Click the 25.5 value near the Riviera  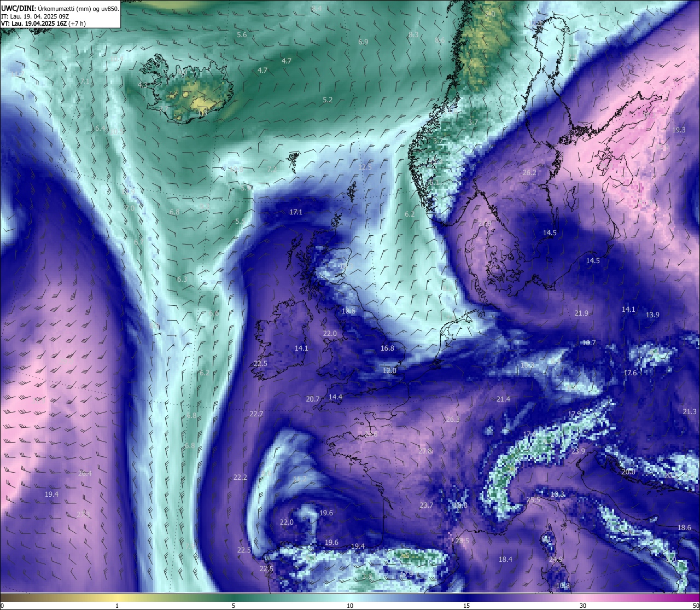pos(533,499)
